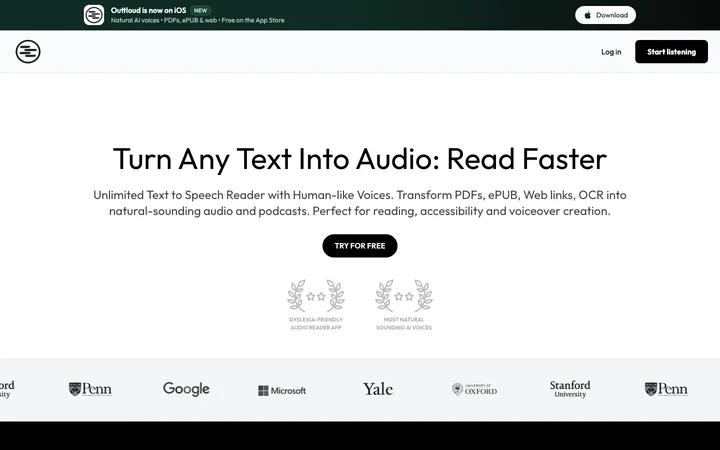The width and height of the screenshot is (720, 450).
Task: Click the headline Turn Any Text Into Audio
Action: 360,159
